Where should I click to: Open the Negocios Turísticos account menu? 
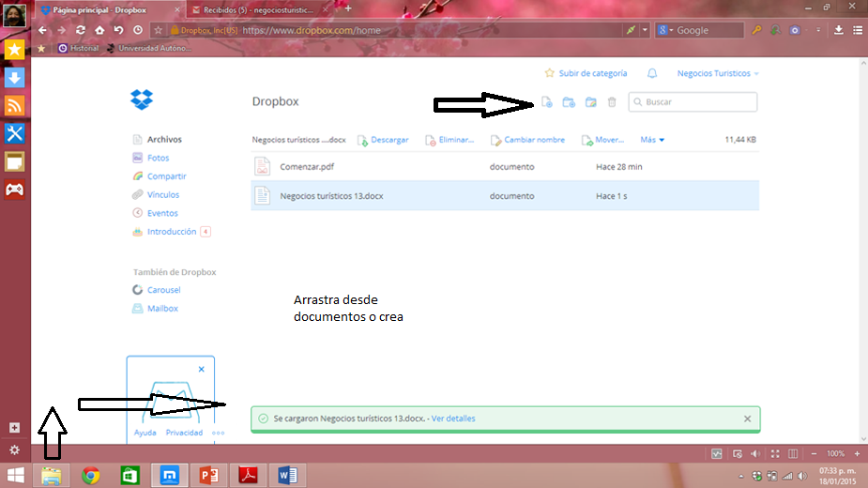coord(718,73)
